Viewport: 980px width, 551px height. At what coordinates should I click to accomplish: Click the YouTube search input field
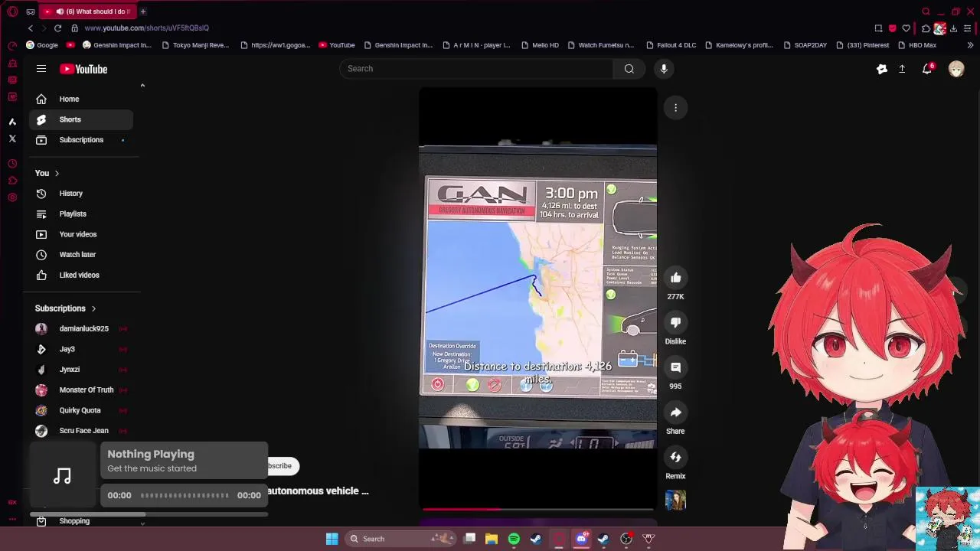coord(476,69)
